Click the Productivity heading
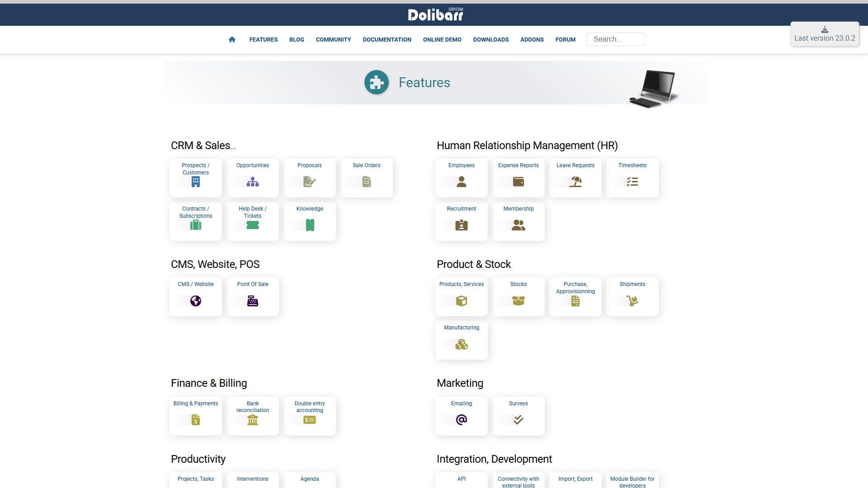 pos(198,459)
